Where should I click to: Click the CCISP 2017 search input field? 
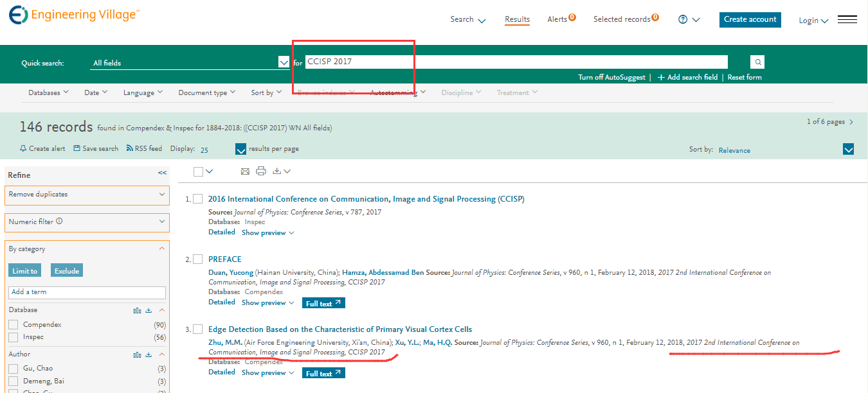coord(516,62)
